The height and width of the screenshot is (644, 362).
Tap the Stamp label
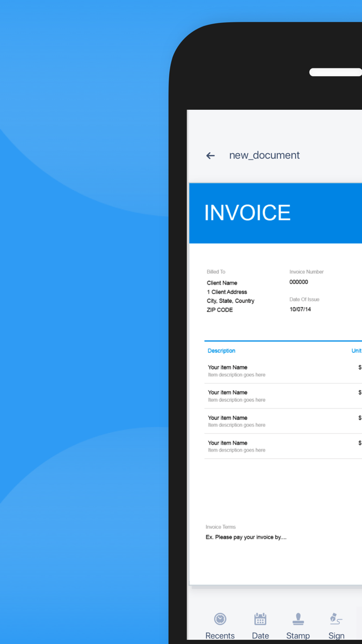point(298,636)
